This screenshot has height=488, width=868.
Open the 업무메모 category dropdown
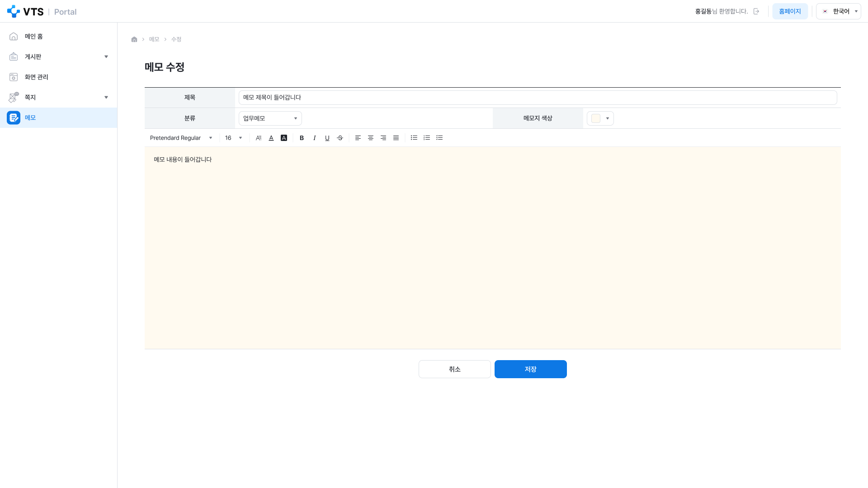tap(270, 118)
